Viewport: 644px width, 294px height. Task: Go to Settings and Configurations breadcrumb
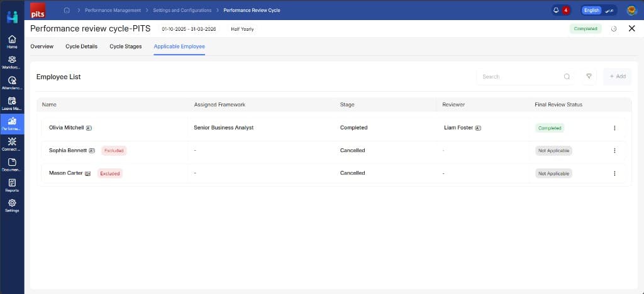point(182,10)
